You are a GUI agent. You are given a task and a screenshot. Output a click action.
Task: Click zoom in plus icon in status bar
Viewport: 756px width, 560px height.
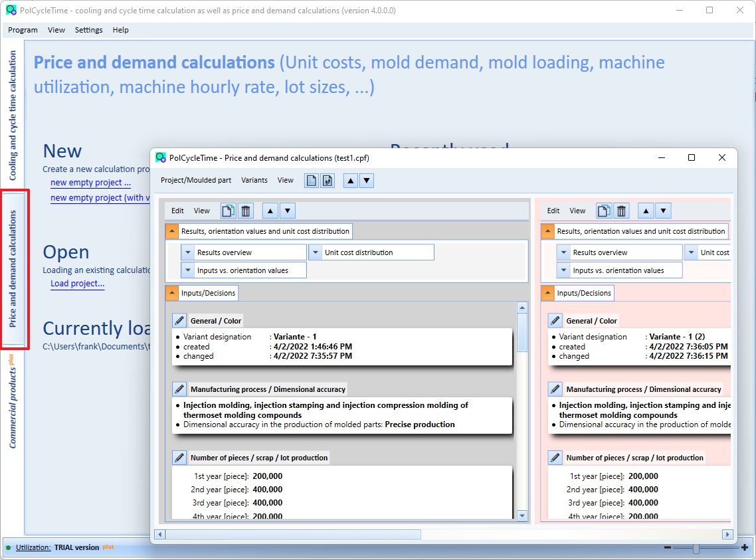click(x=745, y=547)
